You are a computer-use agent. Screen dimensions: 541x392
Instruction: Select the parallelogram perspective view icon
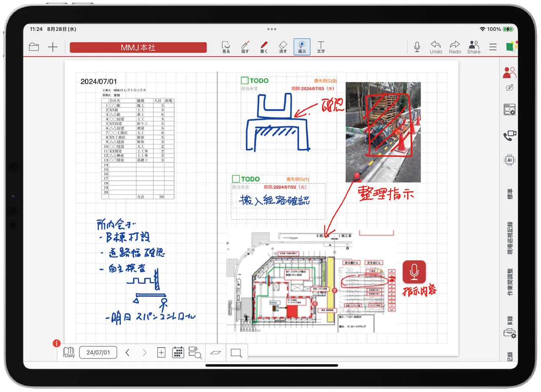pos(216,352)
